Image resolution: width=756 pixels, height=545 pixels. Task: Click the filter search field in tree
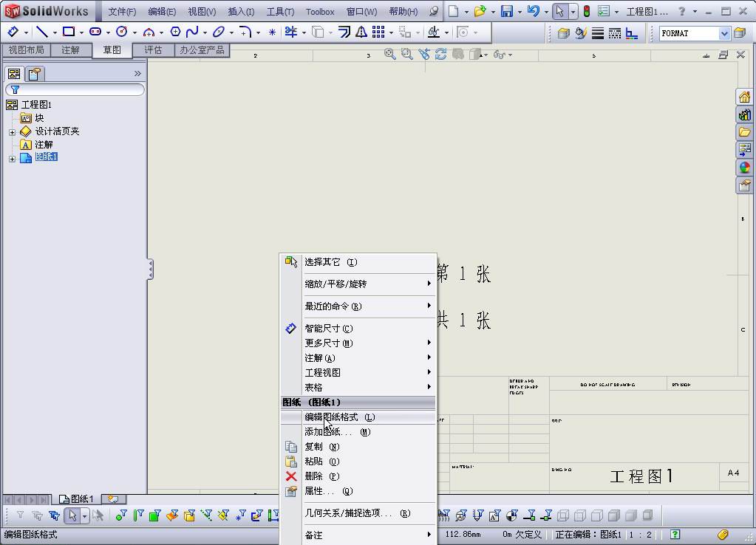click(75, 89)
